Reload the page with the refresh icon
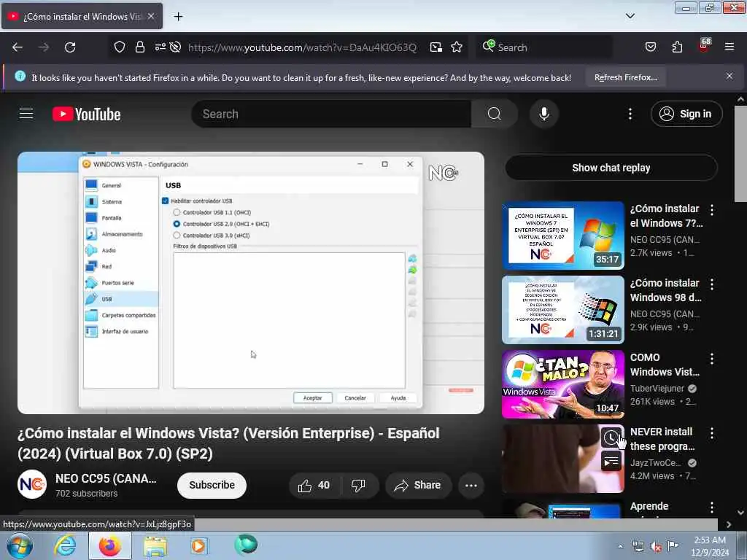Screen dimensions: 747x560 [x=70, y=47]
